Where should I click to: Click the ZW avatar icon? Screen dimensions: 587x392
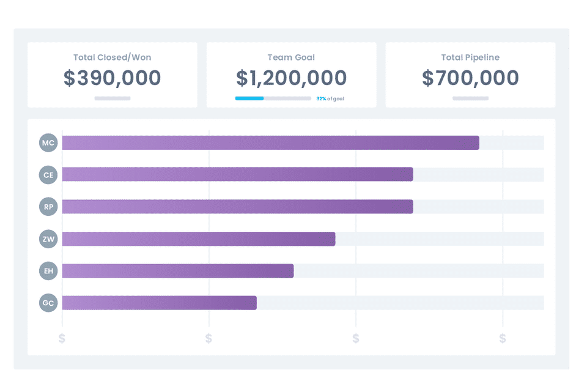click(x=48, y=239)
